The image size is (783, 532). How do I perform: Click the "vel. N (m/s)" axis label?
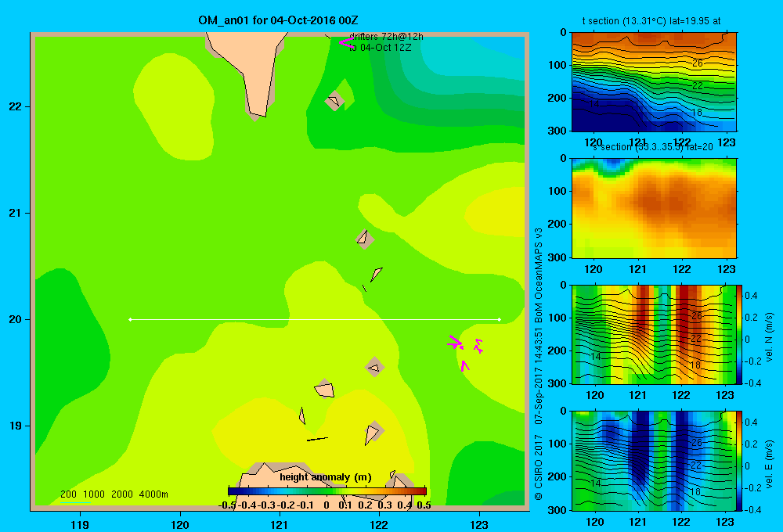[769, 337]
